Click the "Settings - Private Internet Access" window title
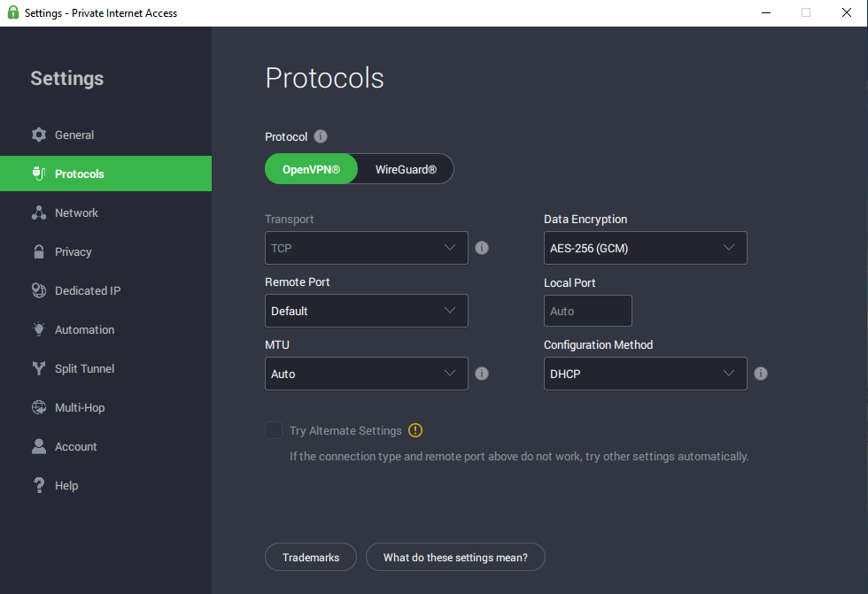The width and height of the screenshot is (868, 594). pos(101,12)
